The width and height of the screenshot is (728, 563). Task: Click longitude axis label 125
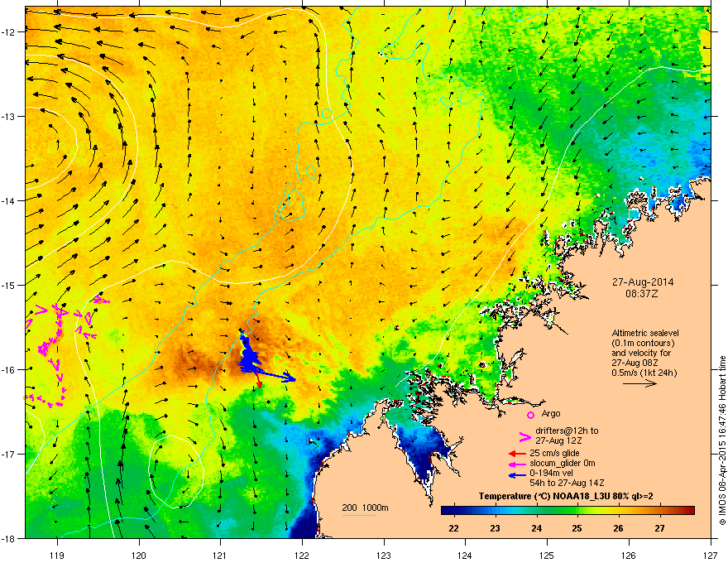[x=547, y=555]
